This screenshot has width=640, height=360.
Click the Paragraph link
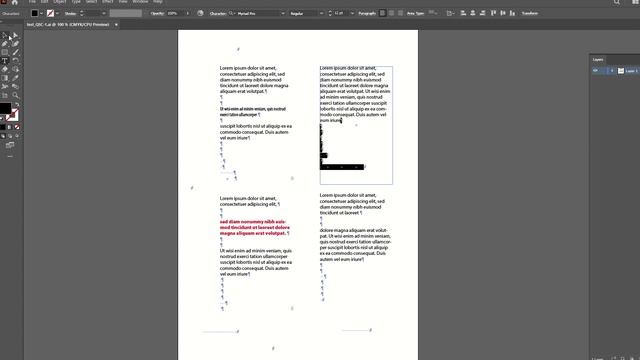[367, 13]
